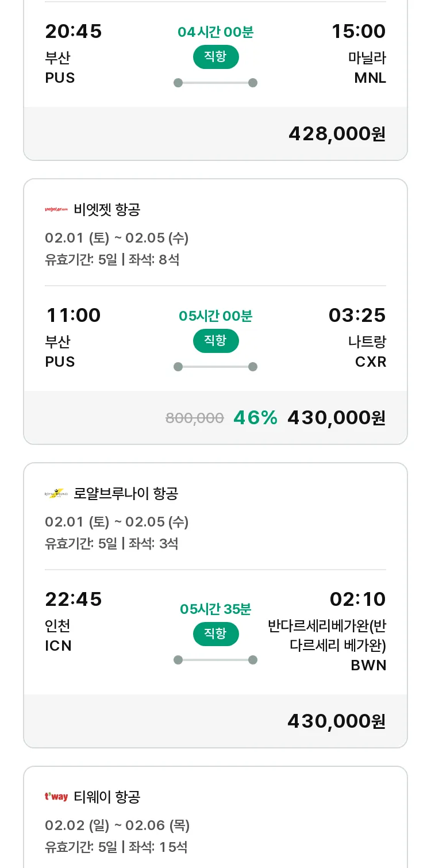This screenshot has width=431, height=868.
Task: Tap the 22:45 Incheon departure time
Action: [74, 599]
